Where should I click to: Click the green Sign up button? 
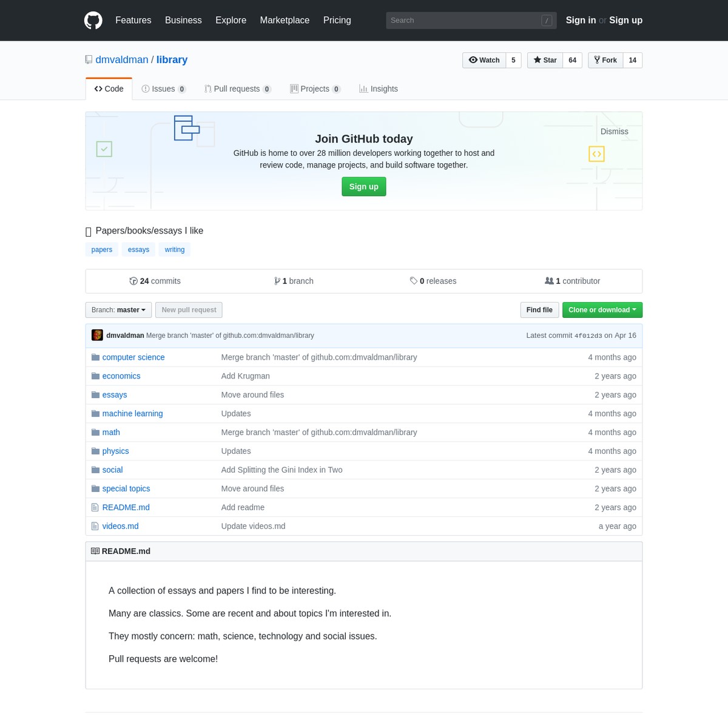tap(364, 187)
